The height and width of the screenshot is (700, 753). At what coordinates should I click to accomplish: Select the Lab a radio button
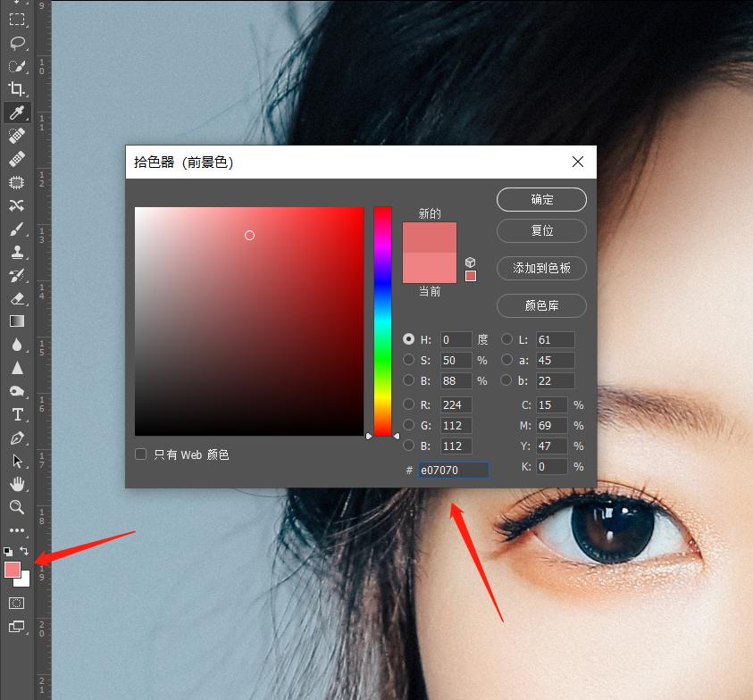[506, 360]
